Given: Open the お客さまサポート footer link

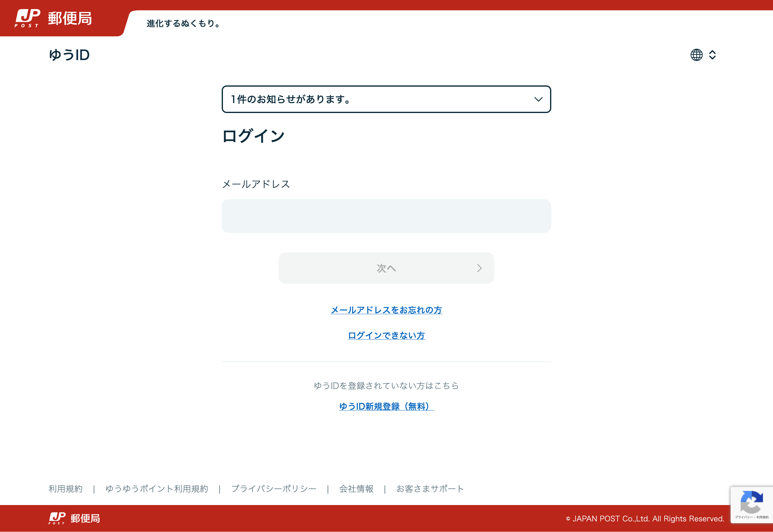Looking at the screenshot, I should (430, 489).
